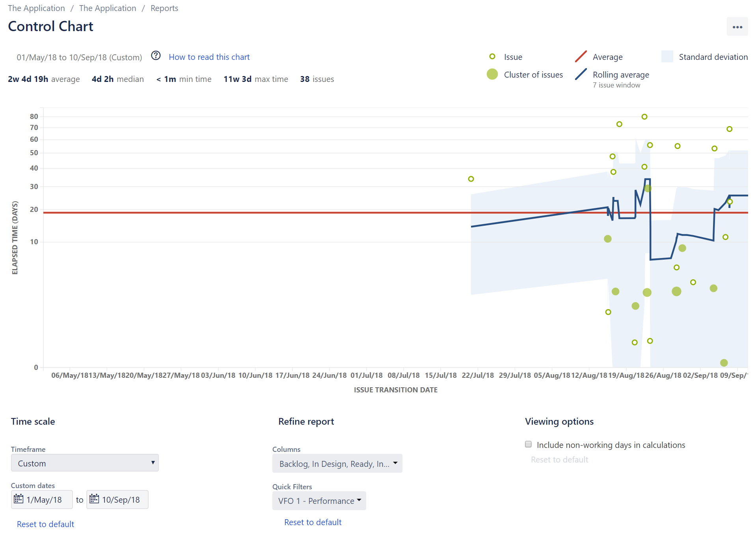Click the red Average legend line icon
Image resolution: width=756 pixels, height=533 pixels.
(x=581, y=56)
